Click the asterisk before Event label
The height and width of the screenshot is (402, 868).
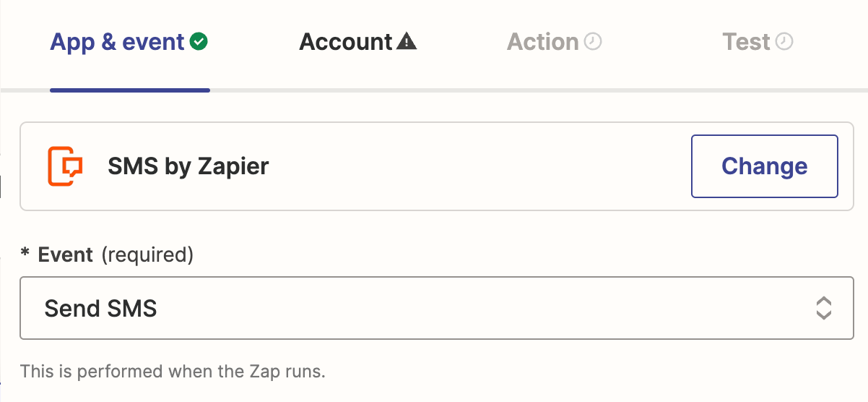pos(25,255)
